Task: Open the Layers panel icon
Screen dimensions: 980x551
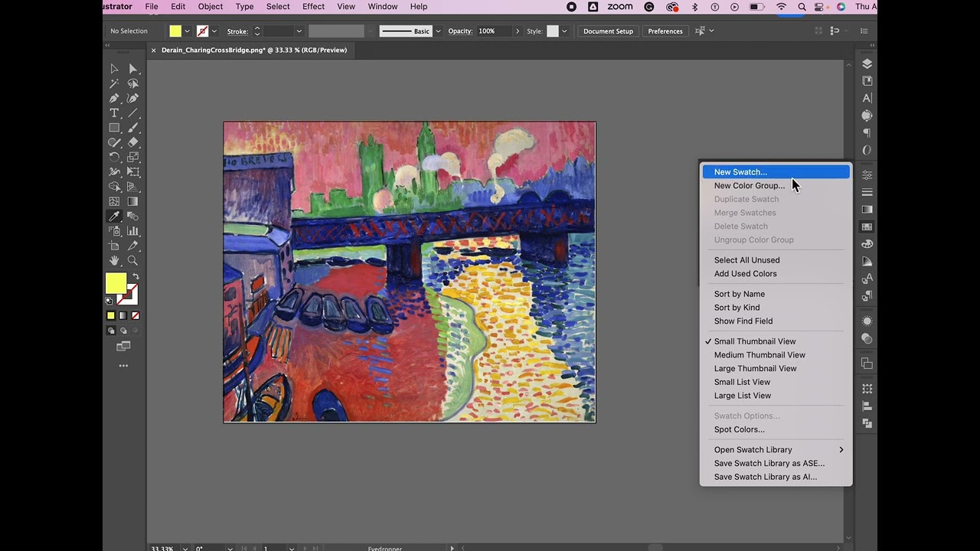Action: pos(867,64)
